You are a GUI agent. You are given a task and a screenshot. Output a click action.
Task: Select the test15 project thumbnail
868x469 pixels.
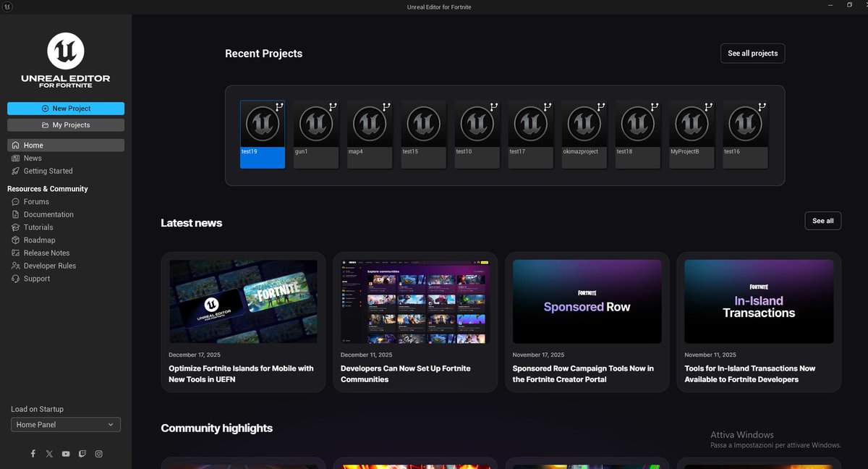point(423,135)
